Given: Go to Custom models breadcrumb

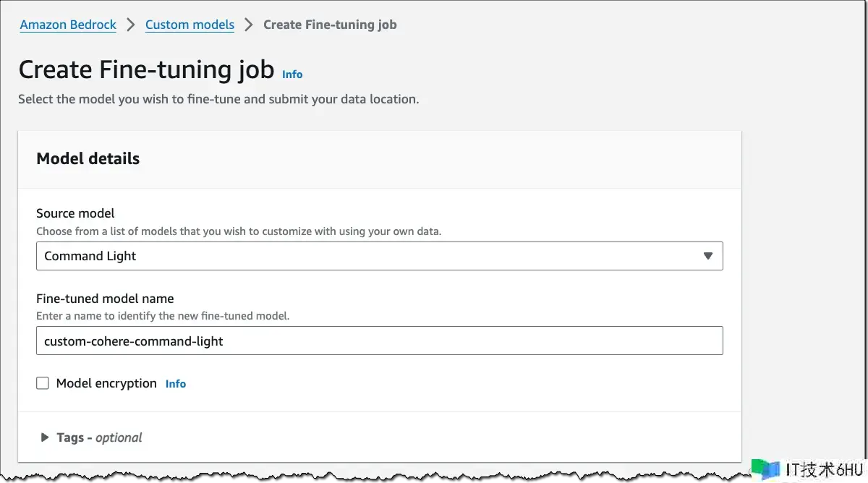Looking at the screenshot, I should [x=190, y=25].
